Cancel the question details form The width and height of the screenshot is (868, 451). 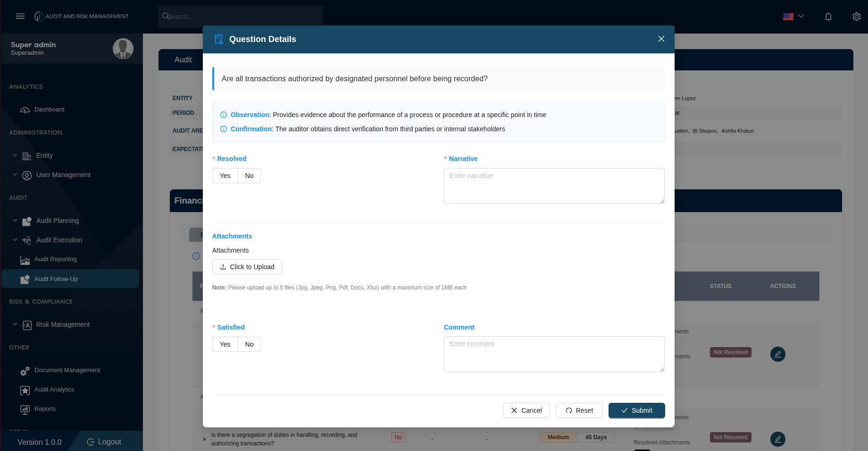pos(526,410)
